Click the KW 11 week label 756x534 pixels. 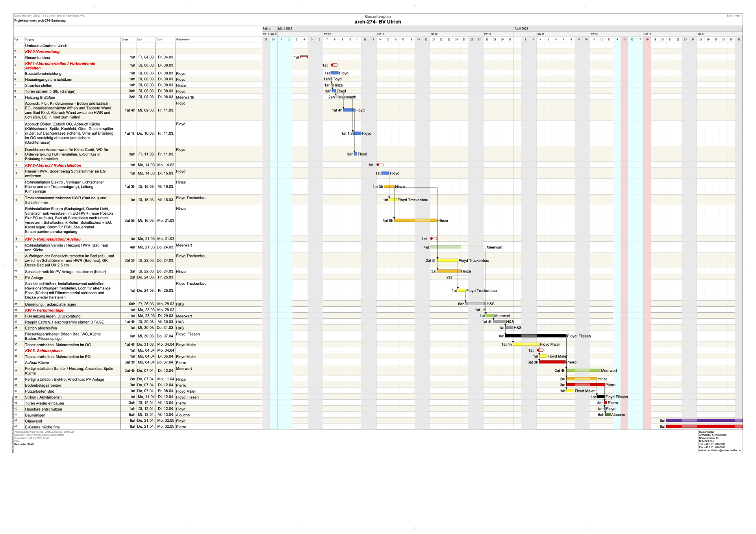coord(380,34)
